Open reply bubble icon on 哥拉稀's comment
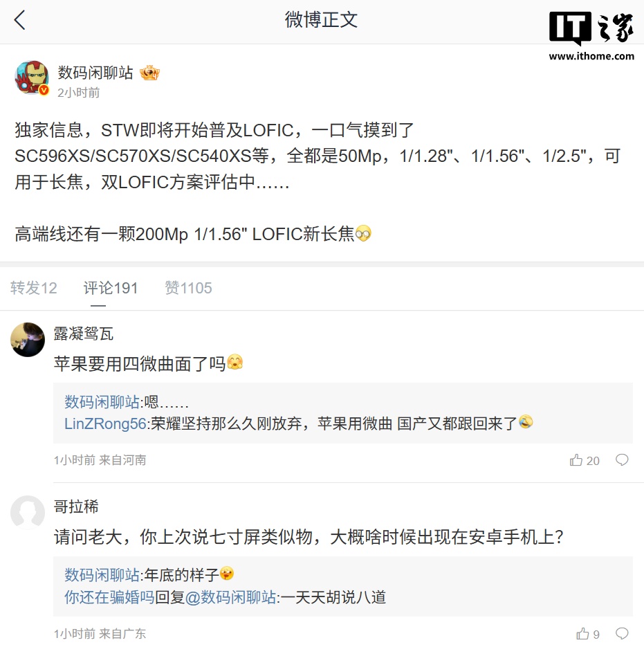Image resolution: width=644 pixels, height=656 pixels. tap(621, 632)
